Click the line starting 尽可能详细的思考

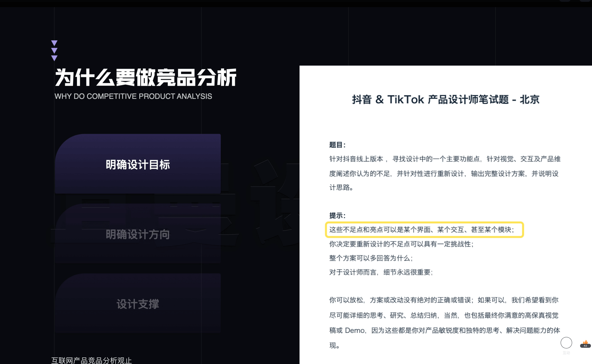tap(444, 315)
